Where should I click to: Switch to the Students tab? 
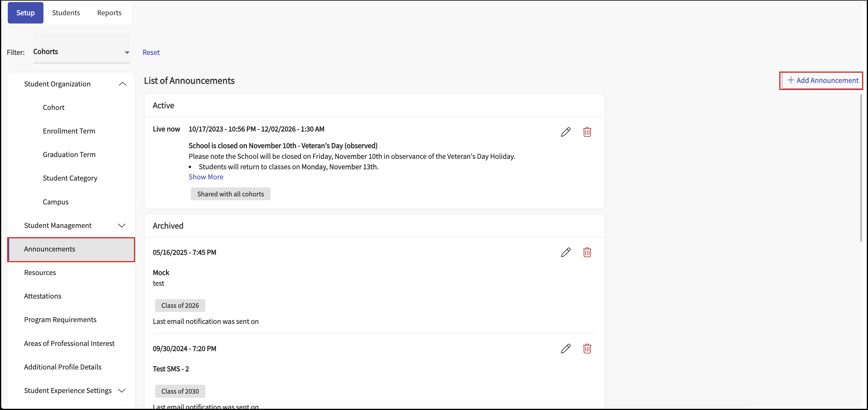tap(66, 13)
